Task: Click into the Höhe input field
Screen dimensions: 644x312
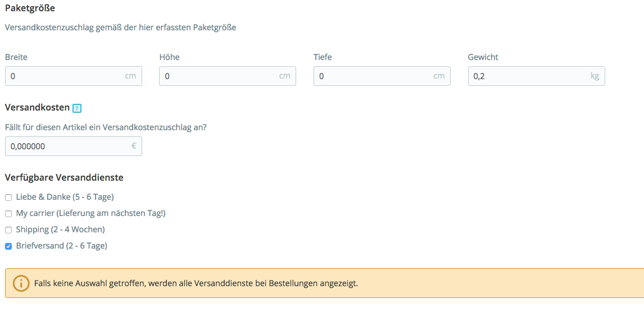Action: click(x=228, y=76)
